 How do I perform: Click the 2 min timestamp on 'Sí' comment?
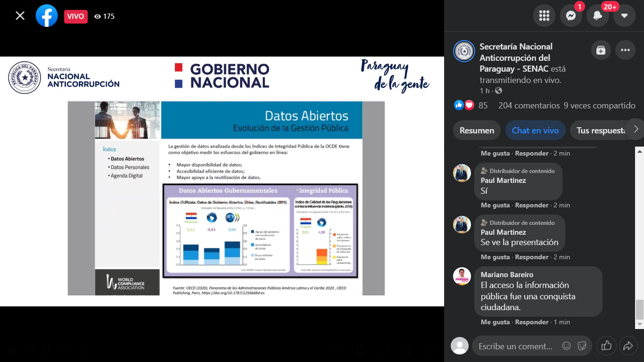[x=561, y=205]
